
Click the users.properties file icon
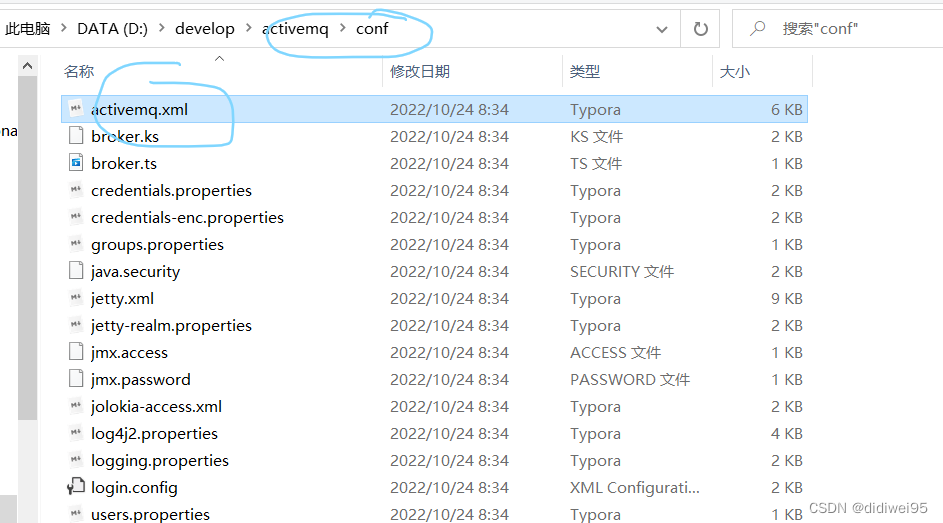76,513
